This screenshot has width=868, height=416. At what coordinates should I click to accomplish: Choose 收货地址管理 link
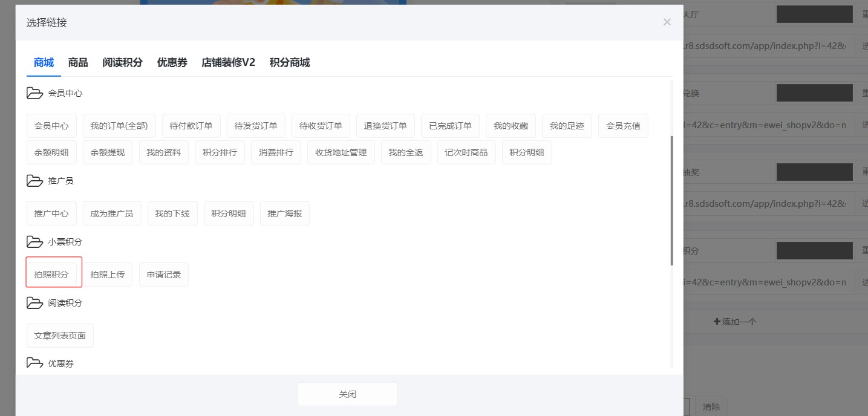[x=341, y=152]
